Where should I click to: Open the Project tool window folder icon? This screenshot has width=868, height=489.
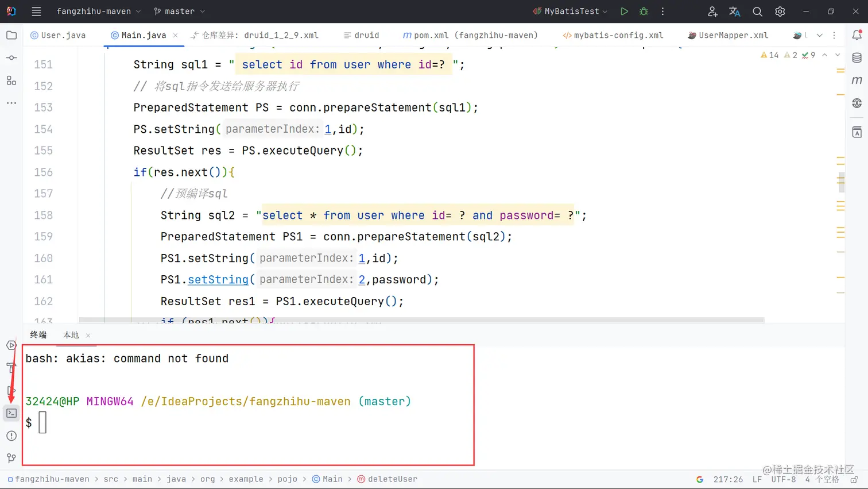click(x=11, y=35)
